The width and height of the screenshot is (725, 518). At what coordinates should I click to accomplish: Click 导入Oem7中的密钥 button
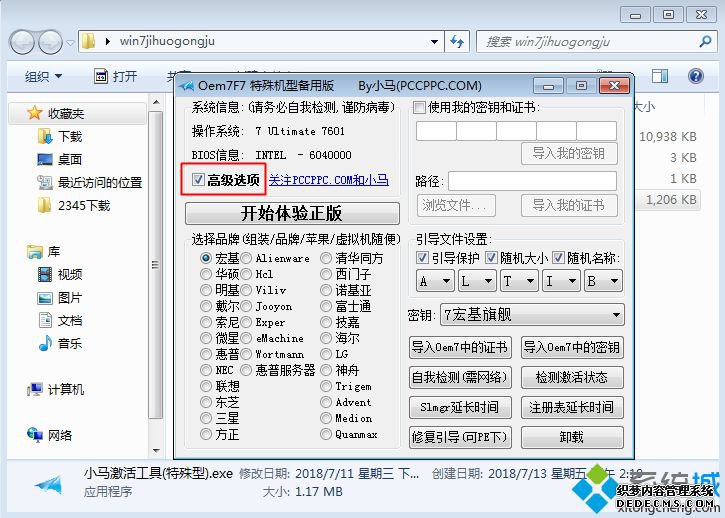572,347
